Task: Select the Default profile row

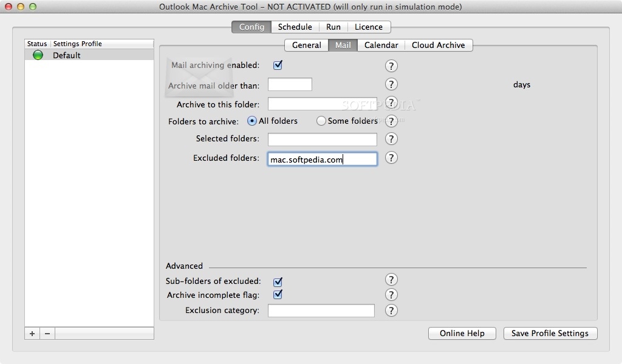Action: [89, 55]
